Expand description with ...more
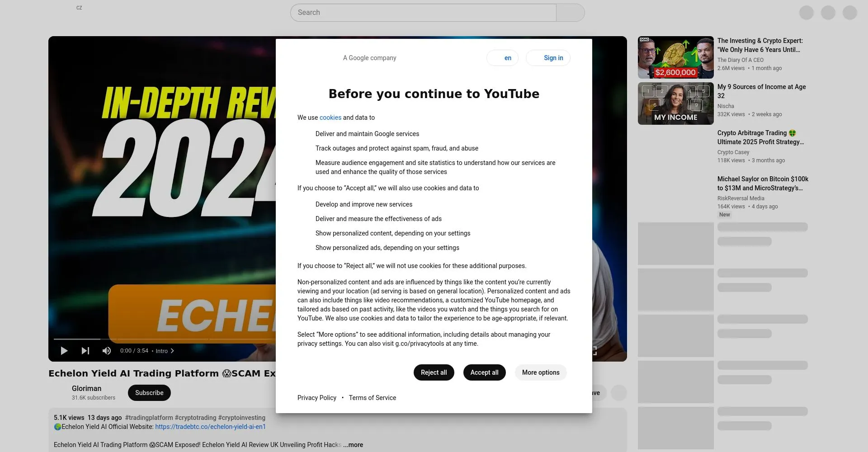868x452 pixels. tap(353, 445)
